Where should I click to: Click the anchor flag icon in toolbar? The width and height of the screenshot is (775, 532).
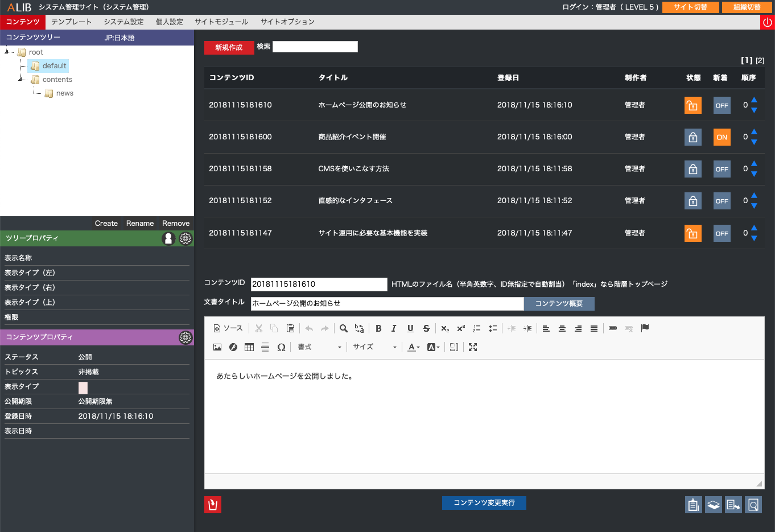click(645, 328)
